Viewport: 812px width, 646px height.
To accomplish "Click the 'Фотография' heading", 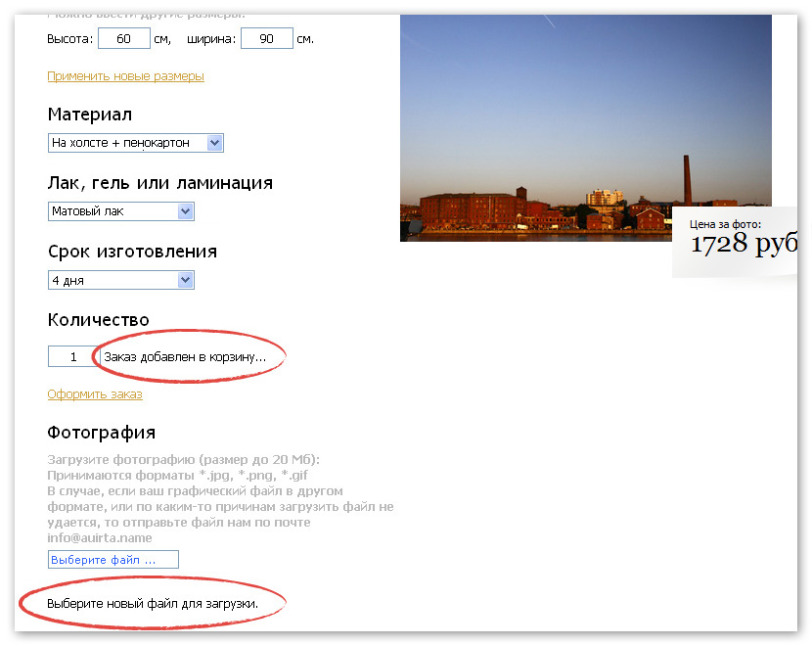I will coord(102,433).
